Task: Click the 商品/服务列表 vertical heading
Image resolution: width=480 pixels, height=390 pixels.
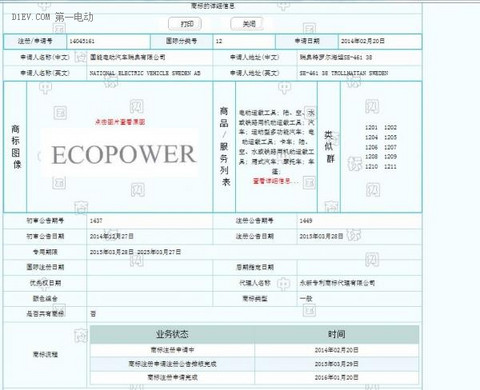Action: [224, 147]
